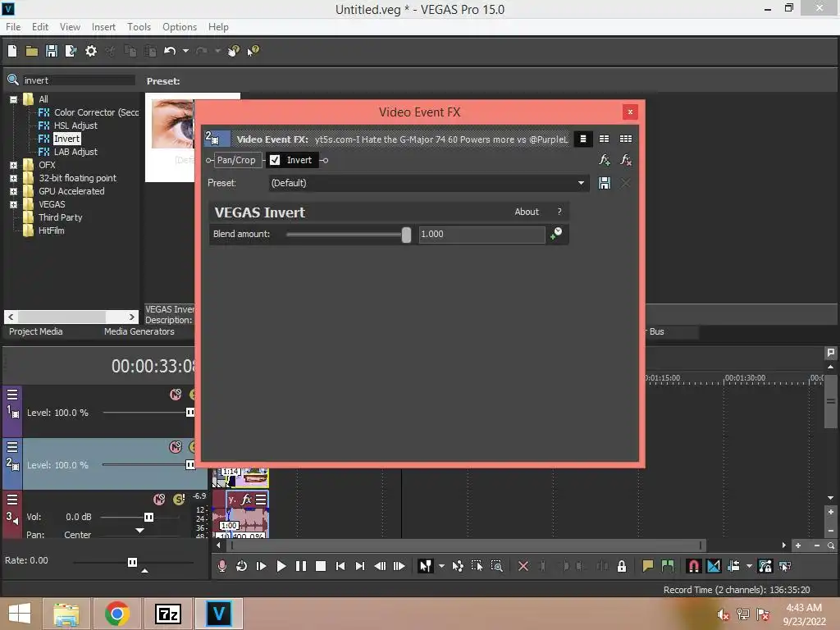
Task: Go to start of the project
Action: [x=340, y=566]
